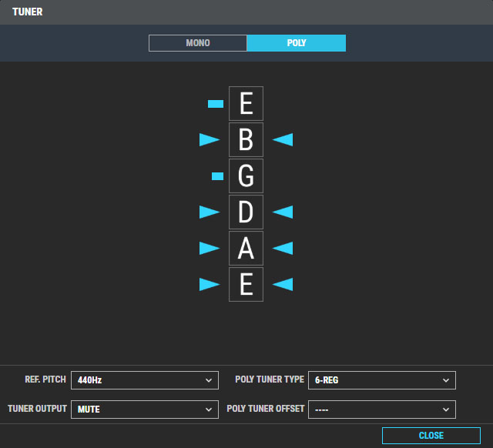Click the TUNER title text

click(x=28, y=12)
